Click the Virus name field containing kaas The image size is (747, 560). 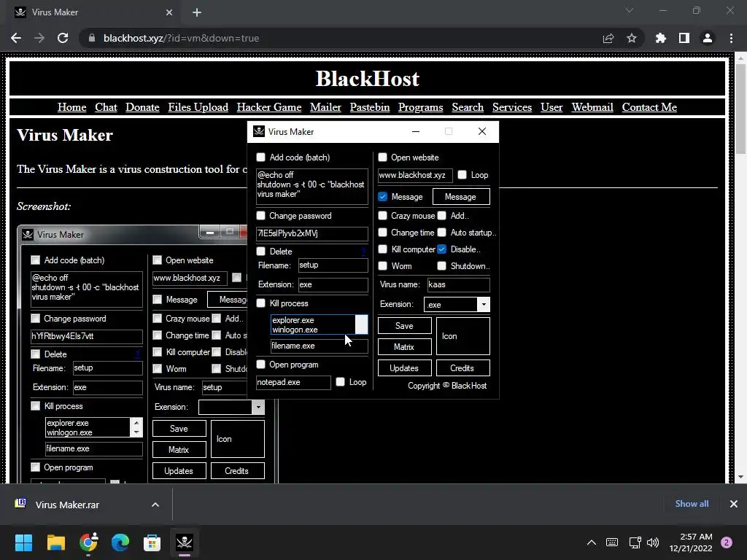458,285
